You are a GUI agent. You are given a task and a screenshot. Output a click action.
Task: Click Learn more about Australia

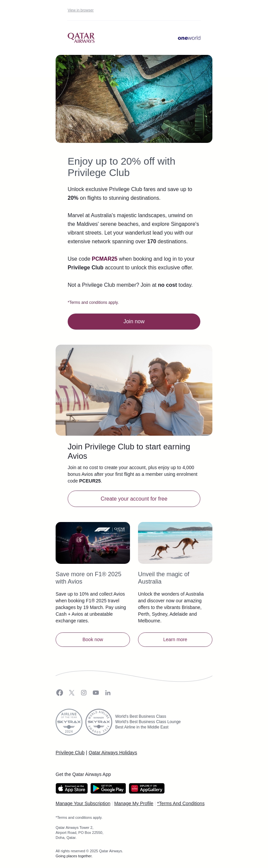click(175, 639)
